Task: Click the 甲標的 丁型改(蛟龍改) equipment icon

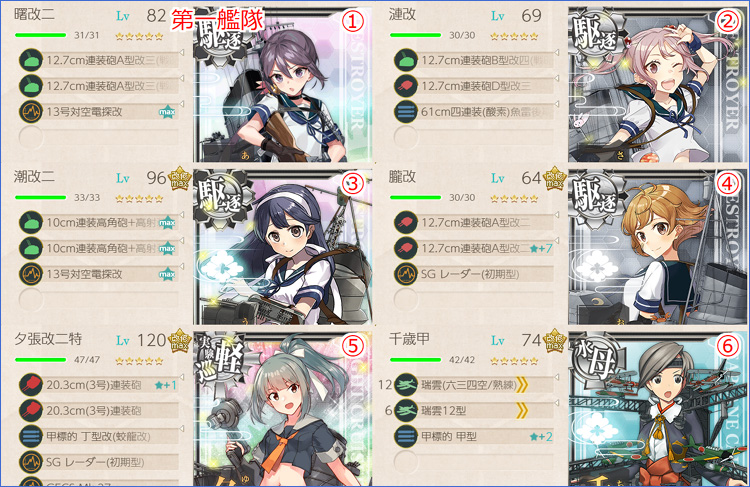Action: [31, 436]
